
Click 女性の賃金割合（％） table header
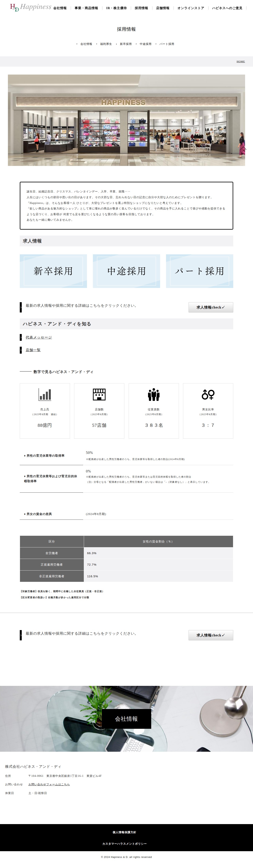158,541
